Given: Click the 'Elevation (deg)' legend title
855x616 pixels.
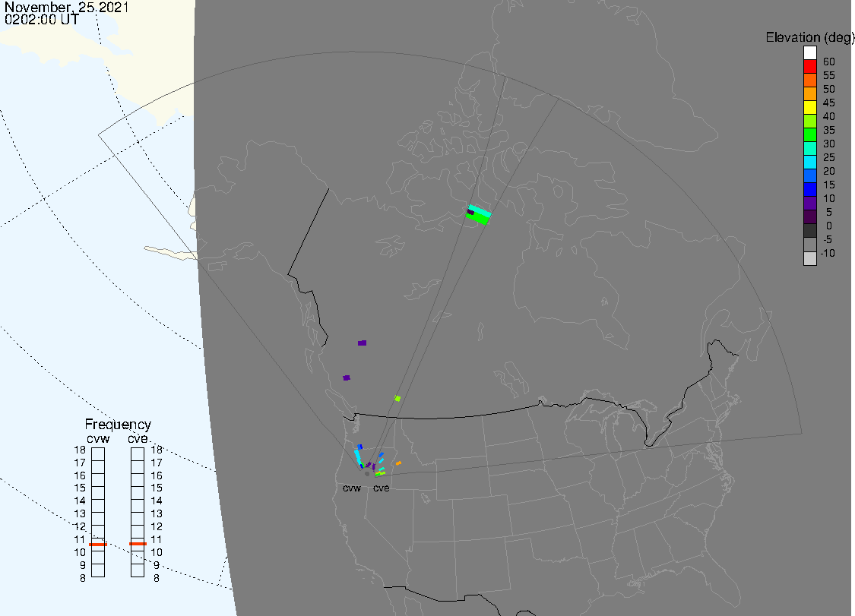Looking at the screenshot, I should click(809, 37).
